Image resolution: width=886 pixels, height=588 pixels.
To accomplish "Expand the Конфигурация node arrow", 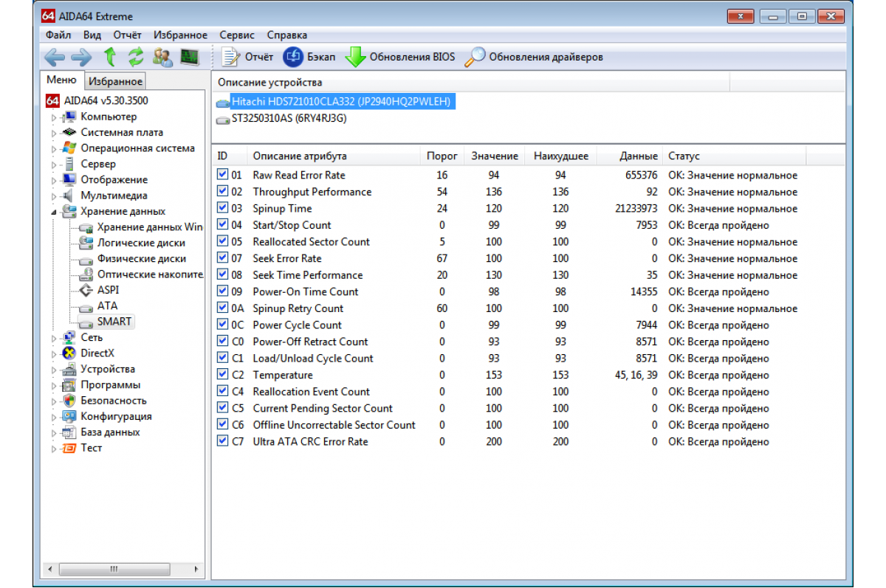I will [x=53, y=417].
